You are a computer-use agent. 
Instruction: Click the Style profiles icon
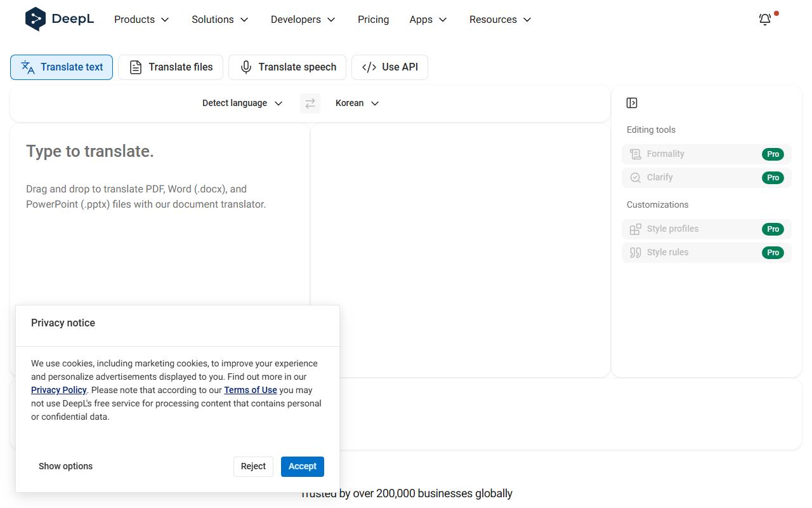pos(636,229)
